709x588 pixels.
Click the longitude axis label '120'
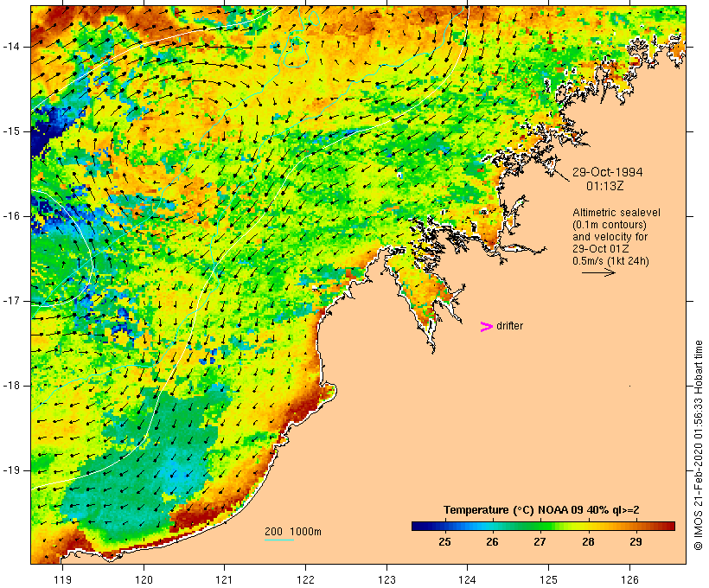(x=144, y=579)
